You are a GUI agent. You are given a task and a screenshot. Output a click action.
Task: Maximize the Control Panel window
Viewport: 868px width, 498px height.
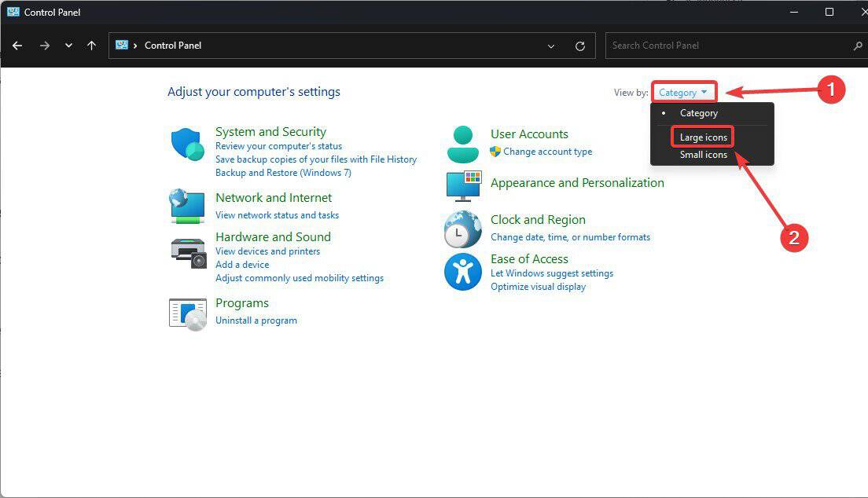829,12
